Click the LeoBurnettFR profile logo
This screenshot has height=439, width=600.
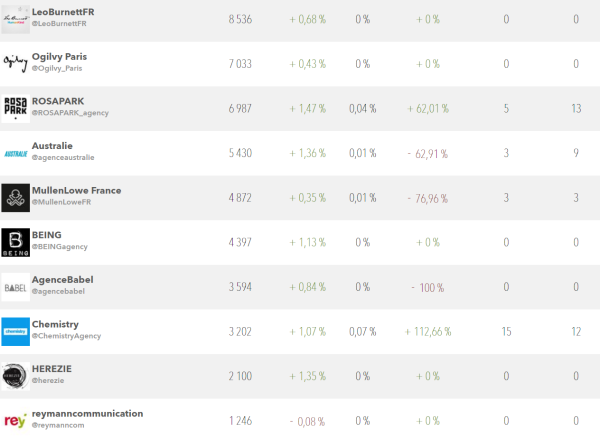point(16,18)
